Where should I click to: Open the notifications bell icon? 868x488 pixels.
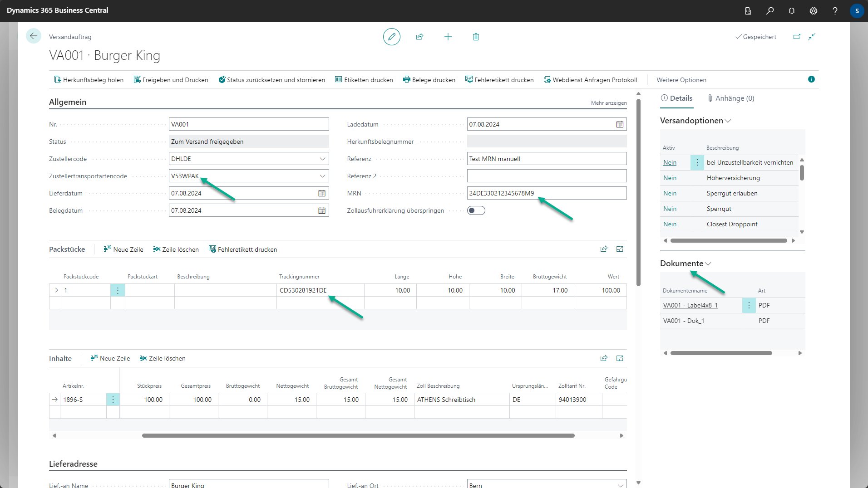[x=792, y=10]
